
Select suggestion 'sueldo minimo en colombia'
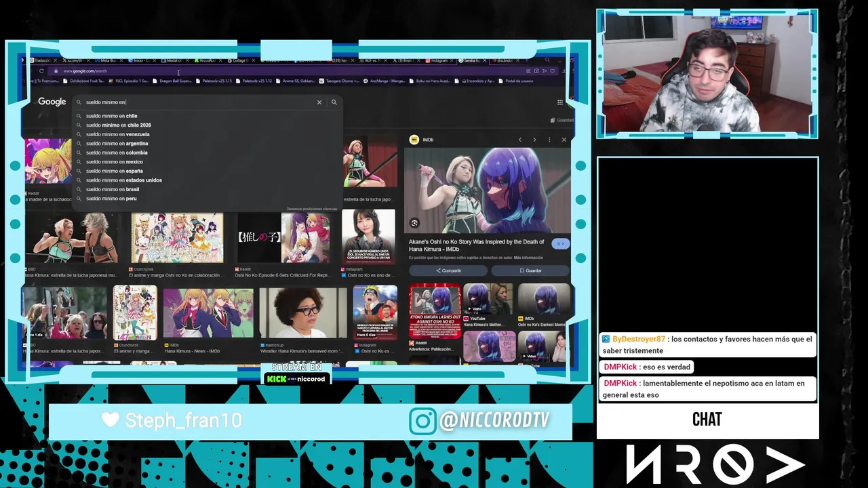pos(207,152)
